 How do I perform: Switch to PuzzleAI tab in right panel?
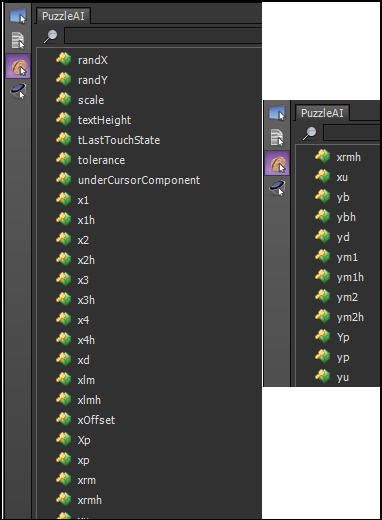coord(322,113)
